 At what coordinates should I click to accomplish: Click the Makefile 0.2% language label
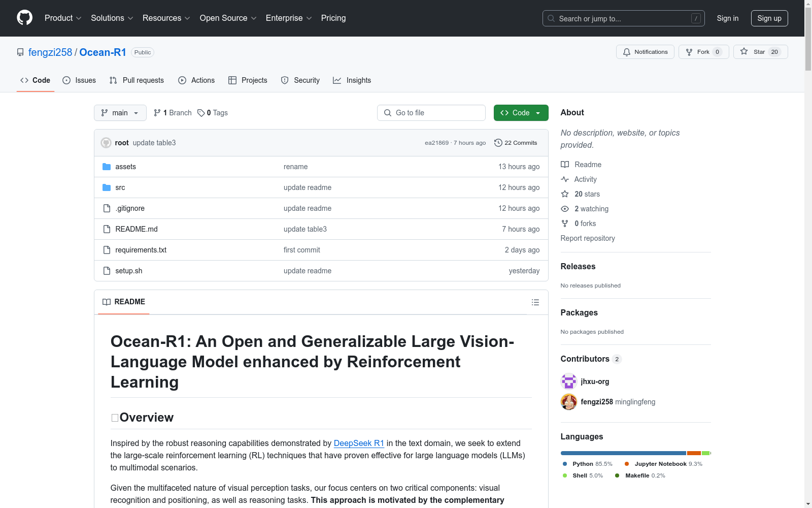click(x=640, y=475)
